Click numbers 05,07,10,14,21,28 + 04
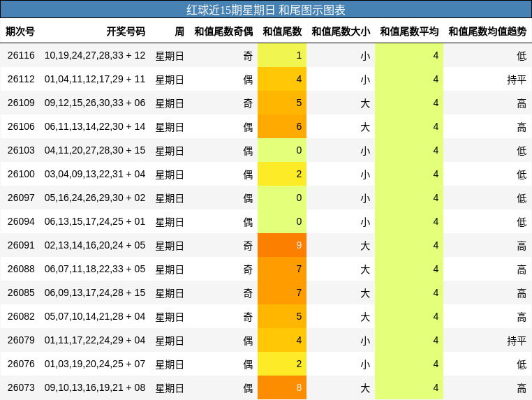 pos(95,316)
